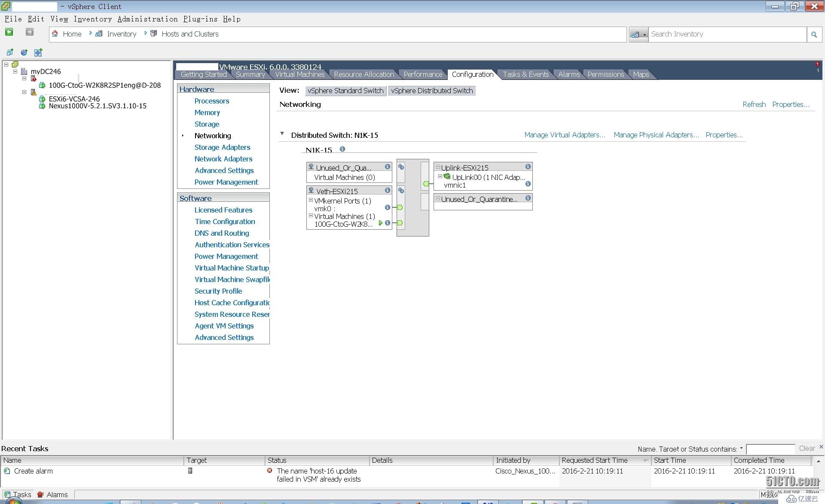Screen dimensions: 825x504
Task: Click the globe with plus toolbar icon
Action: [24, 52]
